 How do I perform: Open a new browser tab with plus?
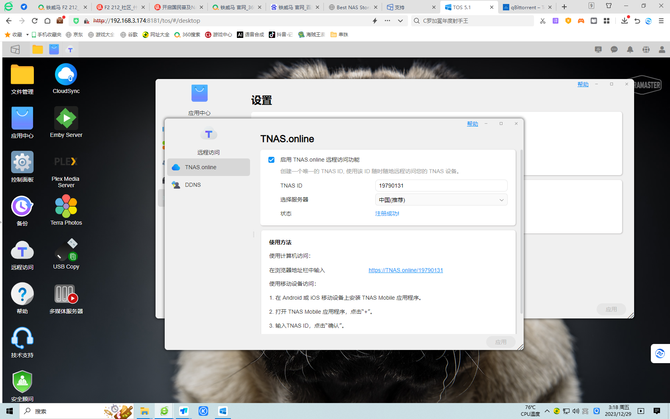564,7
